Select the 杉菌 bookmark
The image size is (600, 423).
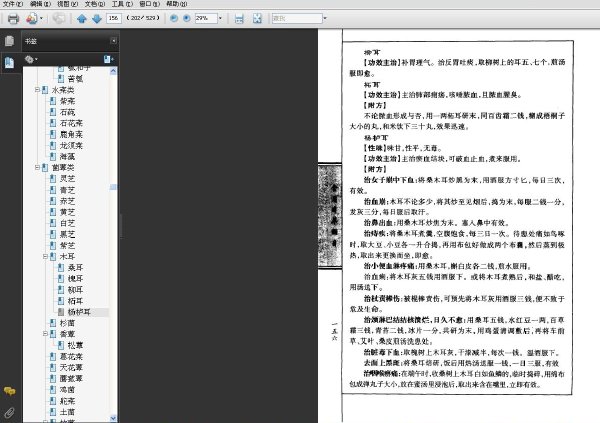[x=67, y=323]
